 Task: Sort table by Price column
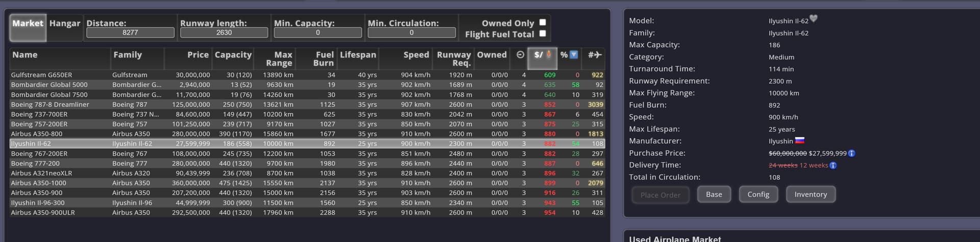click(188, 59)
